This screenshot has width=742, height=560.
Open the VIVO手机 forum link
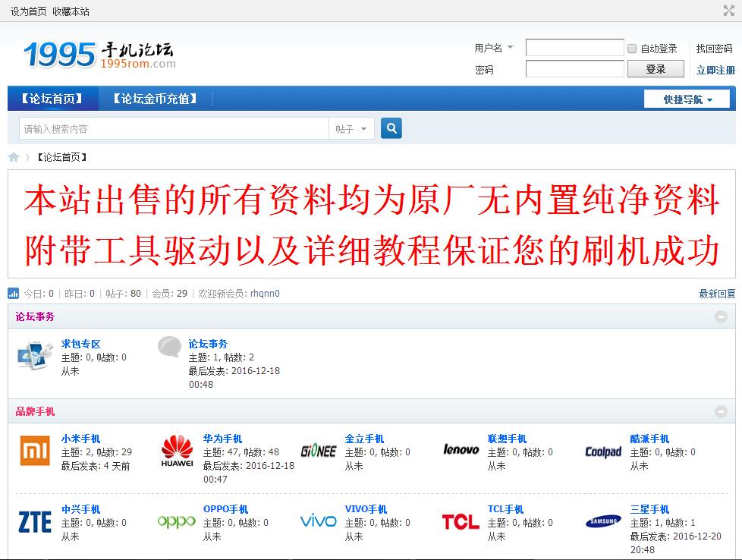click(366, 509)
